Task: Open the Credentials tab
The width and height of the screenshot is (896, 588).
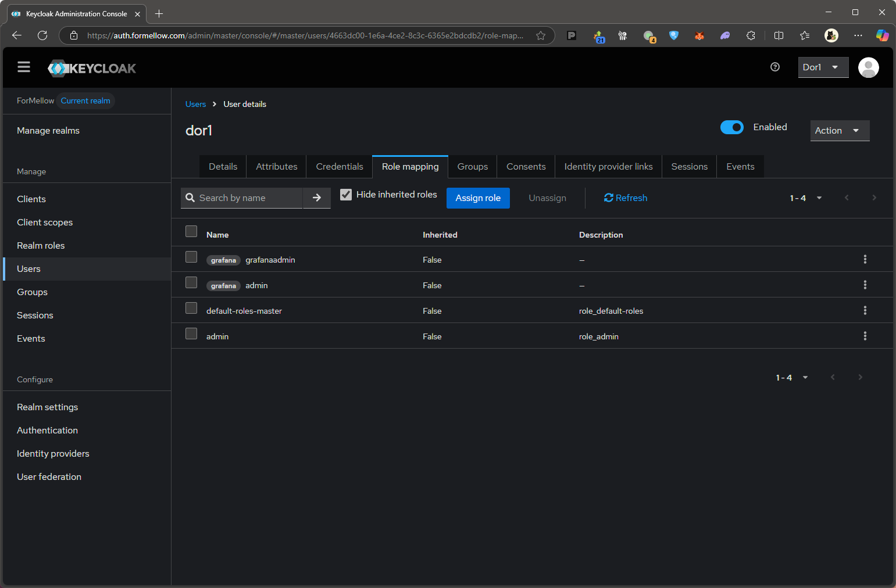Action: (340, 167)
